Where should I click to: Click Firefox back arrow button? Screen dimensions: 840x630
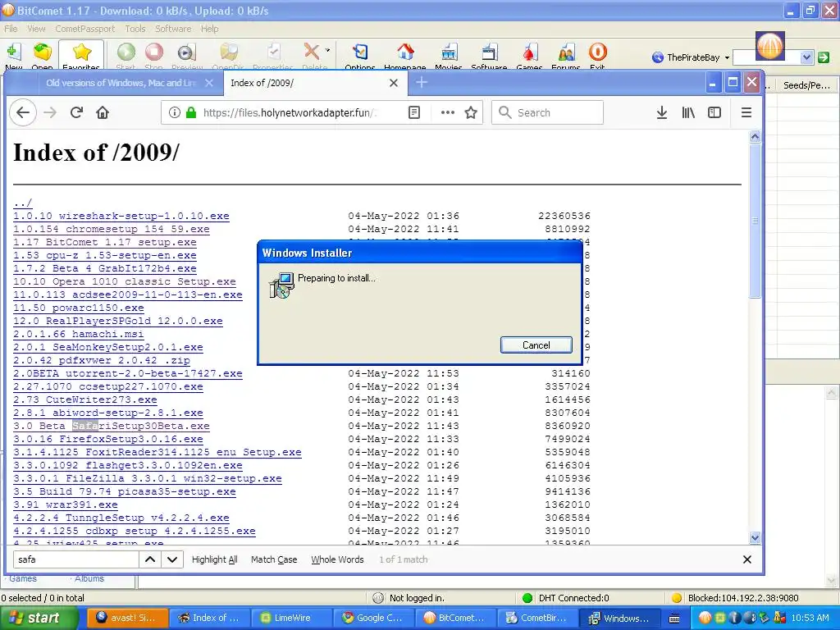tap(22, 112)
